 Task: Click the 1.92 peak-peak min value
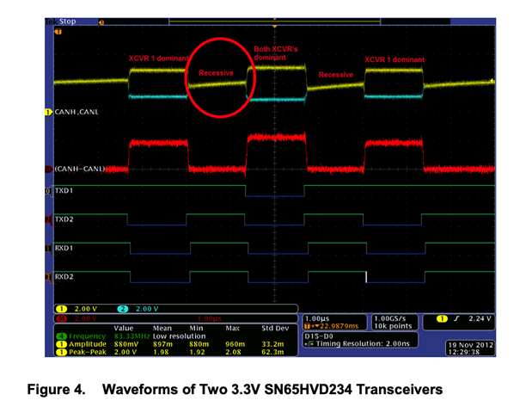[197, 352]
